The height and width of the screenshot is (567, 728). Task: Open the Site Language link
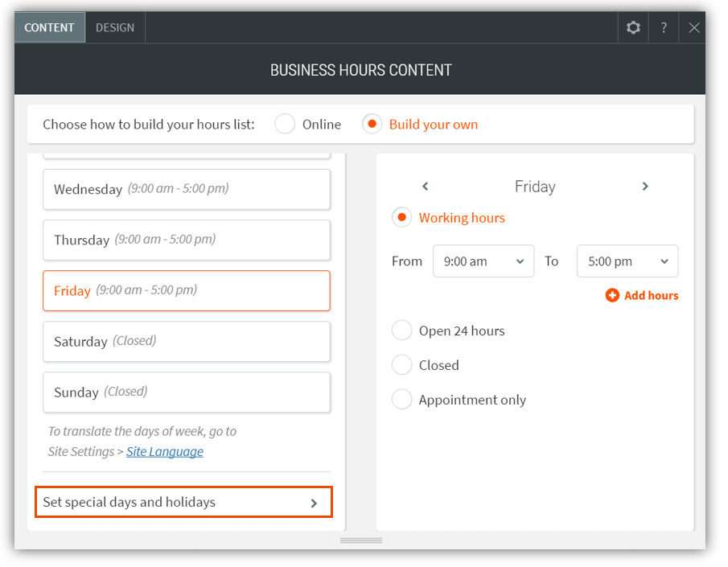point(165,451)
